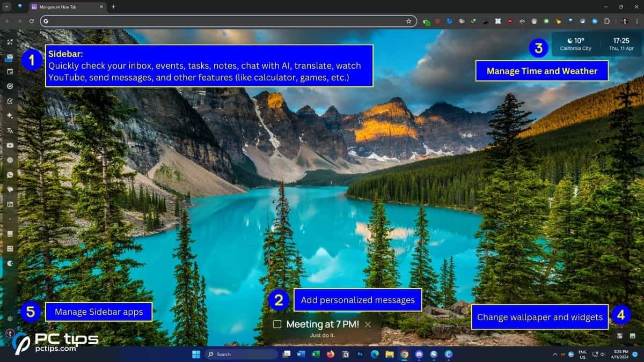Viewport: 644px width, 362px height.
Task: Open a new tab with the plus button
Action: pos(113,7)
